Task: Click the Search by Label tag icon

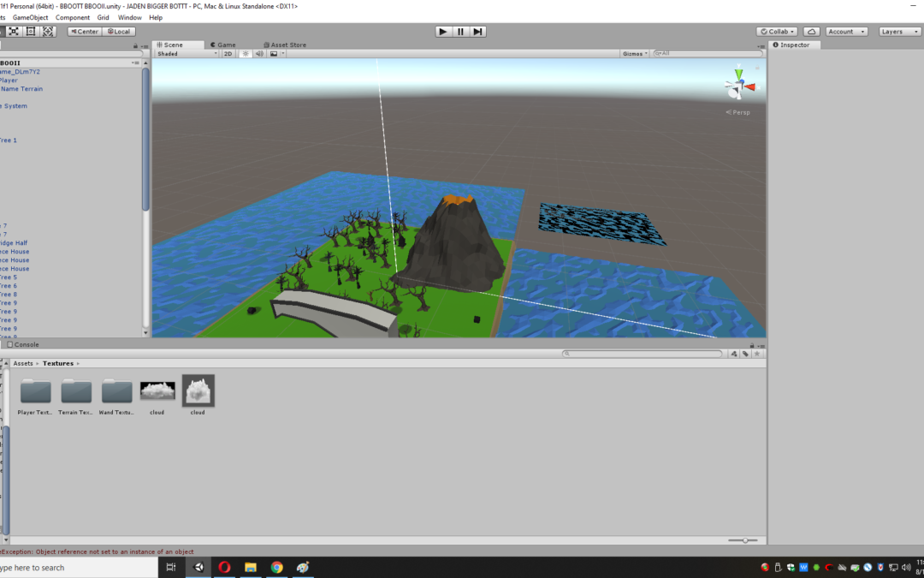Action: (x=745, y=354)
